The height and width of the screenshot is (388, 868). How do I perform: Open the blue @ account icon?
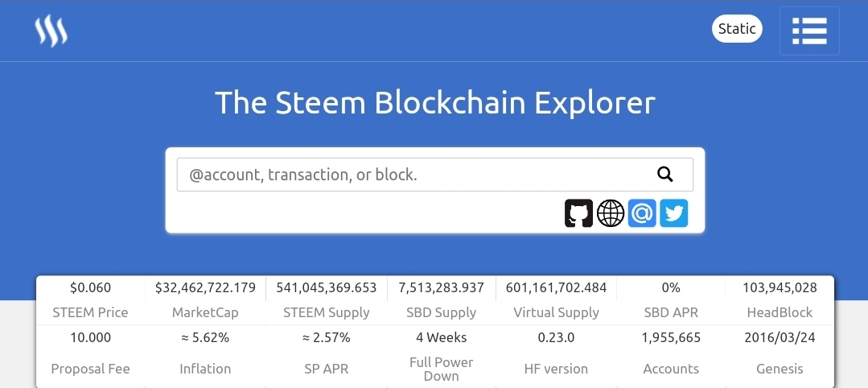click(642, 213)
